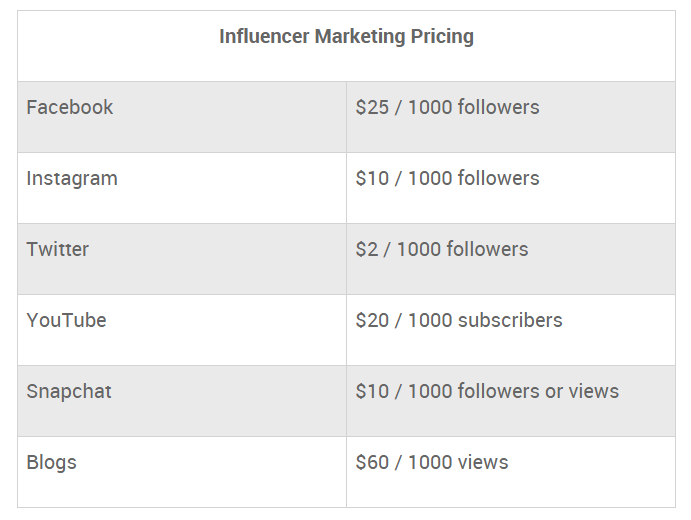
Task: Select the Twitter platform cell
Action: [x=182, y=259]
